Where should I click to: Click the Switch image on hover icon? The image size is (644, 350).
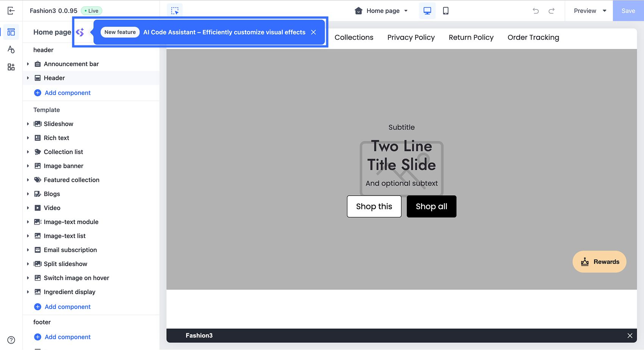[x=38, y=278]
